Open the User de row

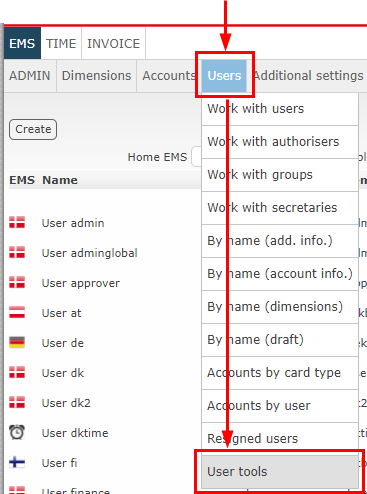63,343
